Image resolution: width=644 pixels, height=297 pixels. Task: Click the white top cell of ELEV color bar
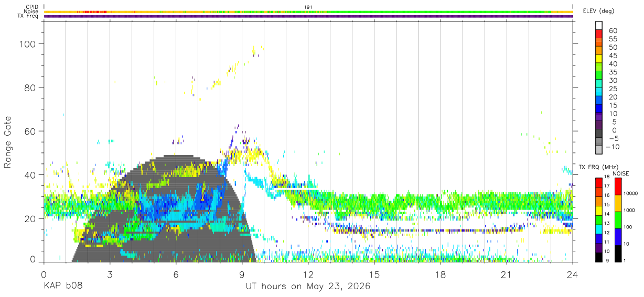point(599,25)
